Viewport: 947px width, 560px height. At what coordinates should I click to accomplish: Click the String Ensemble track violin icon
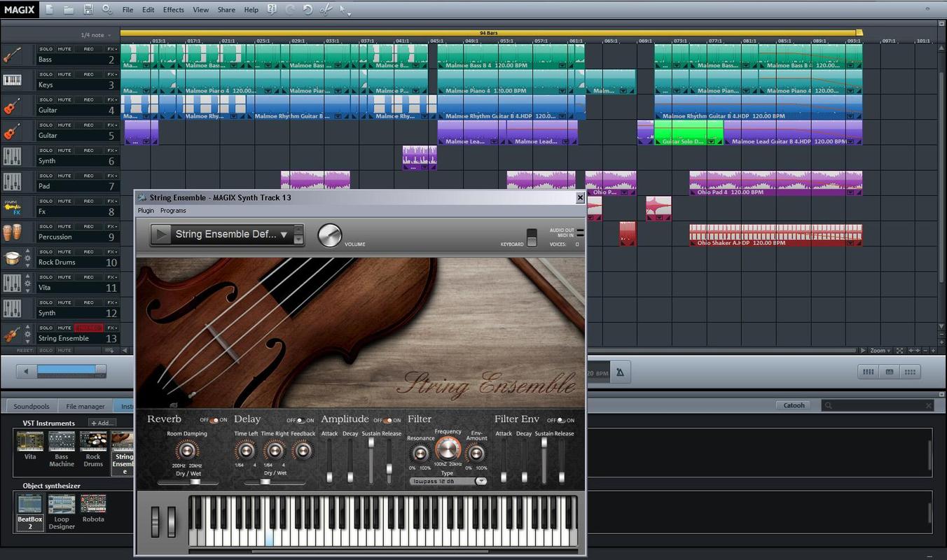coord(12,334)
